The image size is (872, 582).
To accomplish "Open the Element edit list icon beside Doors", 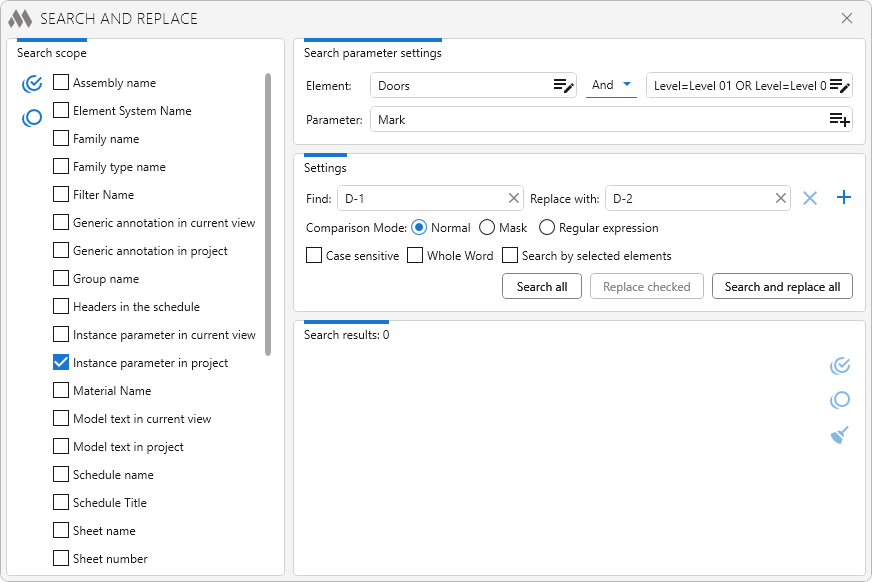I will pos(563,86).
